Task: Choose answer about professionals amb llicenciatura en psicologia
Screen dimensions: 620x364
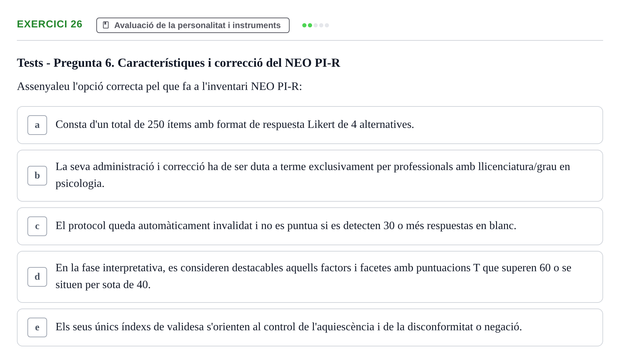Action: click(x=310, y=176)
